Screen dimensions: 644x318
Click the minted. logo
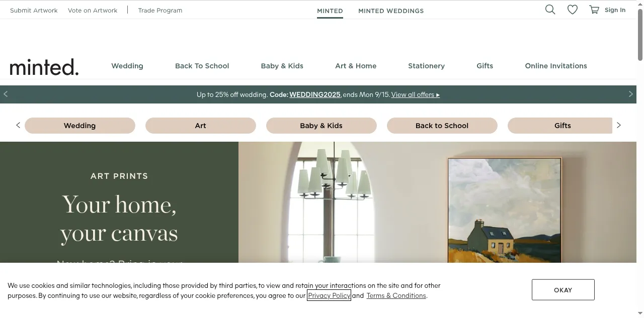pos(44,66)
